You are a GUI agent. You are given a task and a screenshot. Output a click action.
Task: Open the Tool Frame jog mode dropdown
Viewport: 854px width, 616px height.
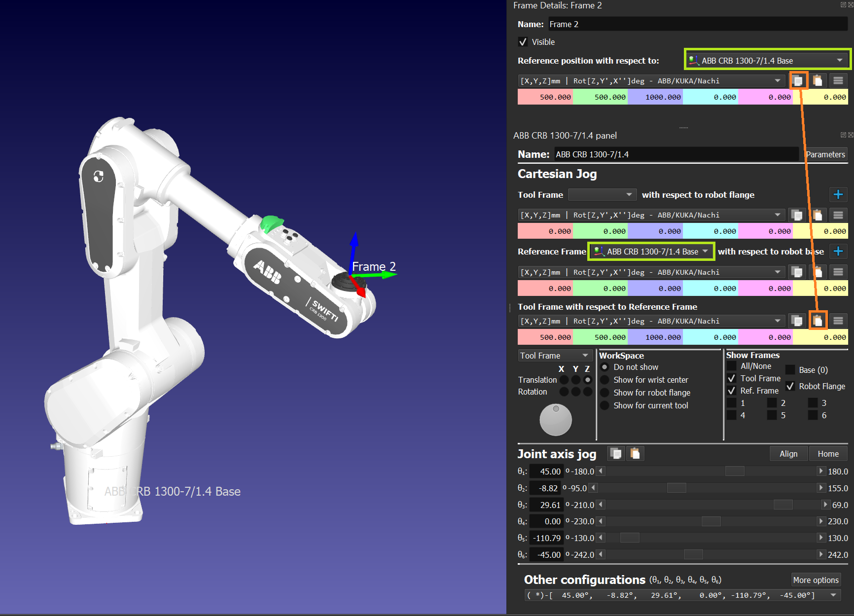555,356
